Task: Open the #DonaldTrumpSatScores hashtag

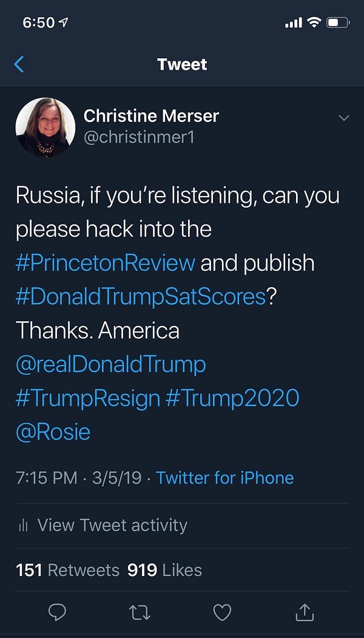Action: (141, 297)
